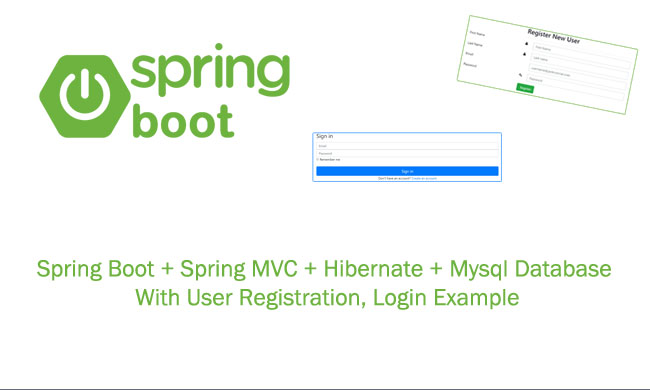
Task: Tick the Remember me checkbox
Action: point(317,160)
